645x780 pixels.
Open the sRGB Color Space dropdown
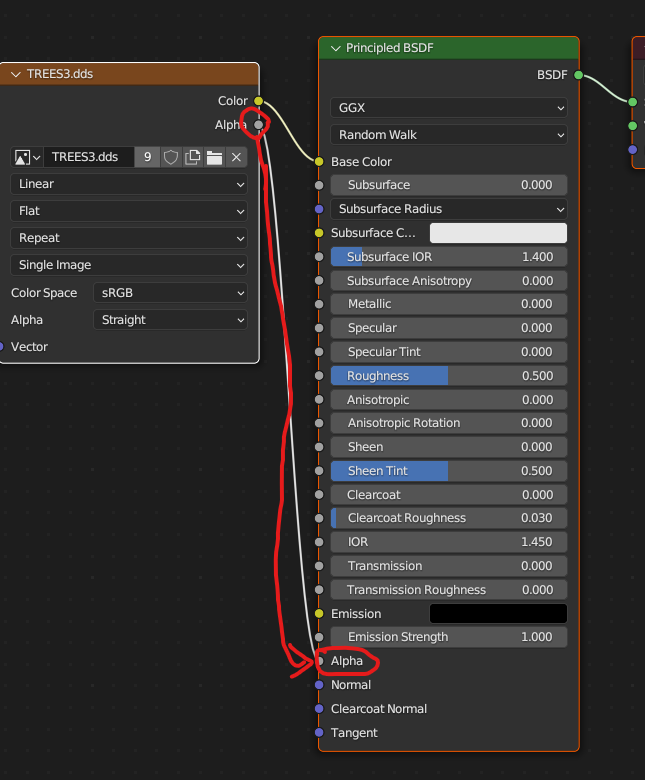(170, 292)
